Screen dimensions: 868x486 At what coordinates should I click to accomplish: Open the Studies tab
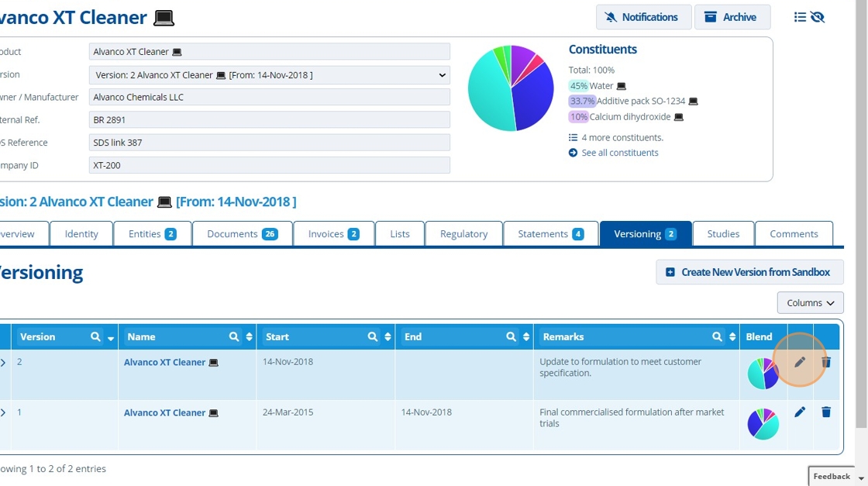[x=724, y=233]
